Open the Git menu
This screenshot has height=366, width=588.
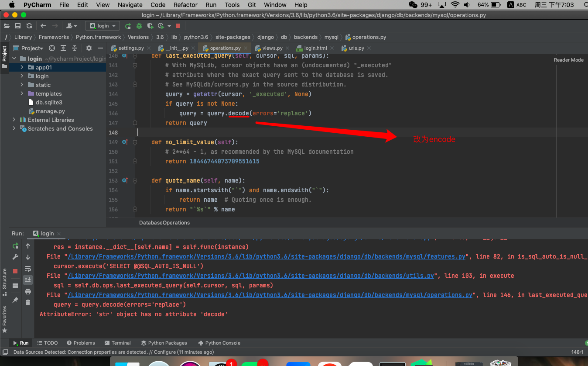[x=252, y=5]
